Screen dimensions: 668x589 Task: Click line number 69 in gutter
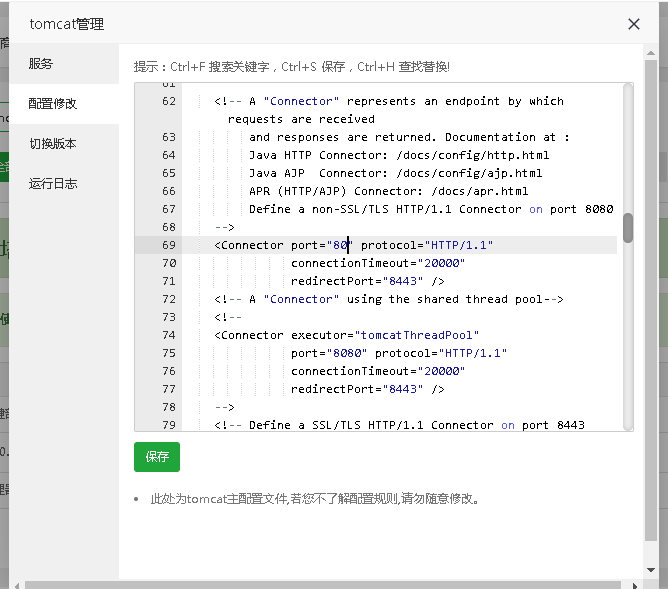[x=169, y=245]
